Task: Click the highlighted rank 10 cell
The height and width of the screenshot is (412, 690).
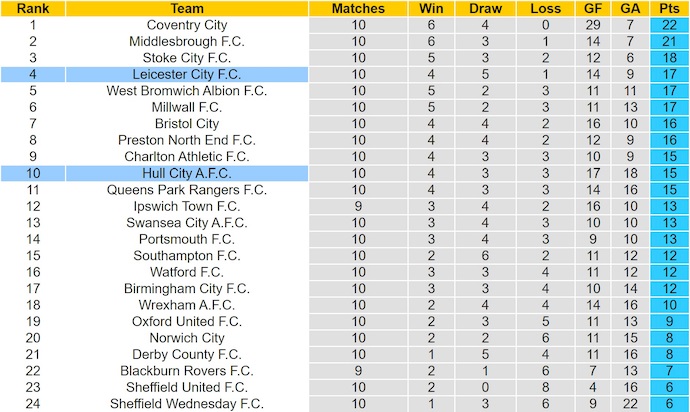Action: click(33, 173)
